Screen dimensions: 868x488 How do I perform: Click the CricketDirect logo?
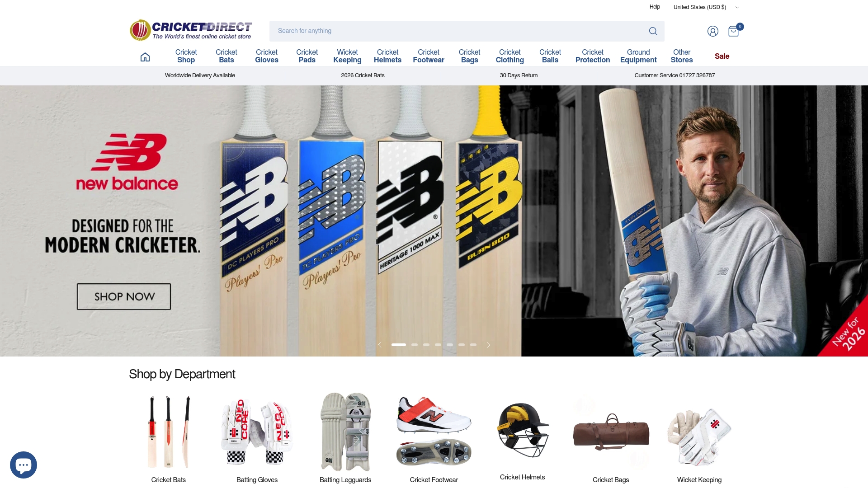(190, 30)
